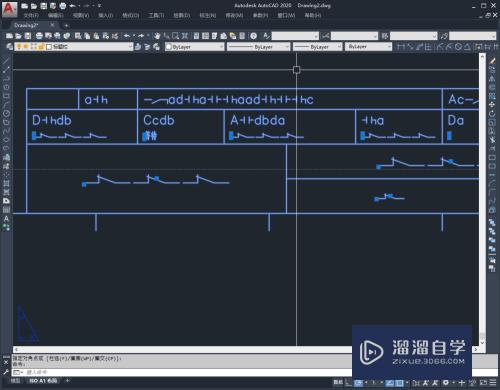Open the dimension style dropdown
This screenshot has width=500, height=390.
354,36
